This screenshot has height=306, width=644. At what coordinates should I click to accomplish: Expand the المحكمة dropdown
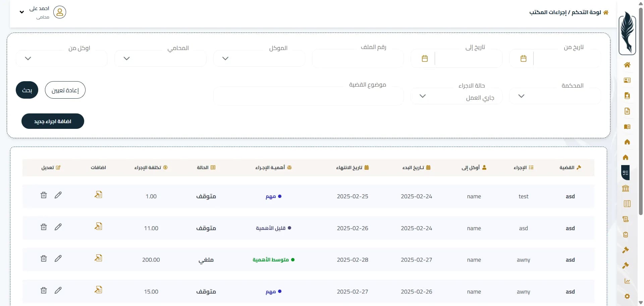click(555, 96)
